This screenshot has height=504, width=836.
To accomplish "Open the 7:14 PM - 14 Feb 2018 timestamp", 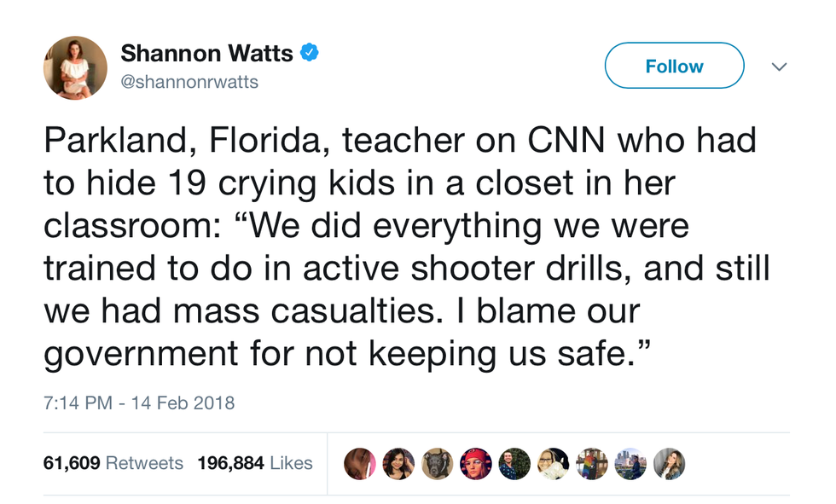I will [139, 403].
